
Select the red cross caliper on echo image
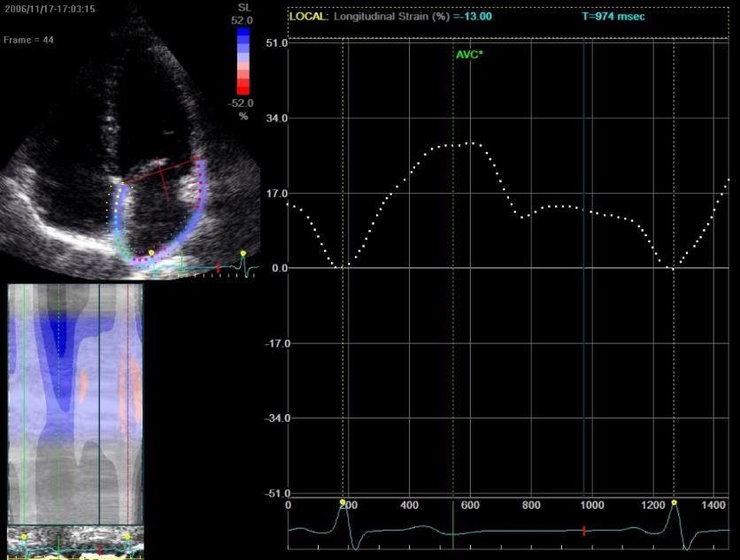pos(161,177)
